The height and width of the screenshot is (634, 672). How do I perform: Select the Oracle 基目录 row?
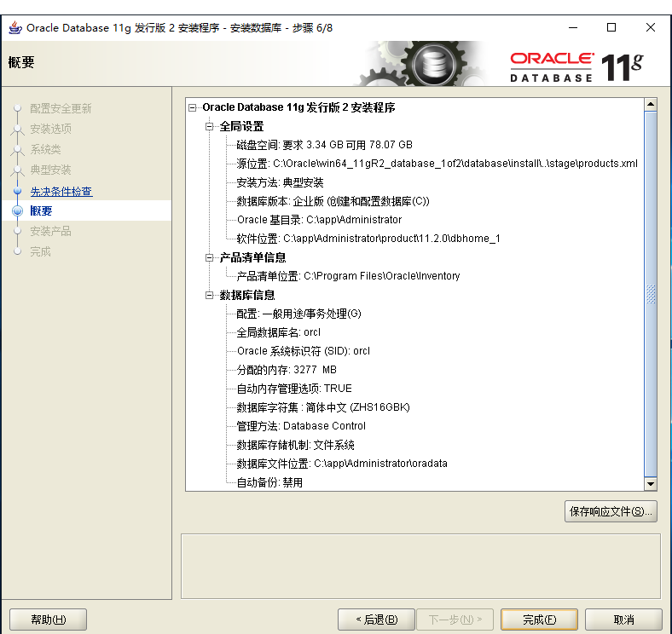(319, 220)
